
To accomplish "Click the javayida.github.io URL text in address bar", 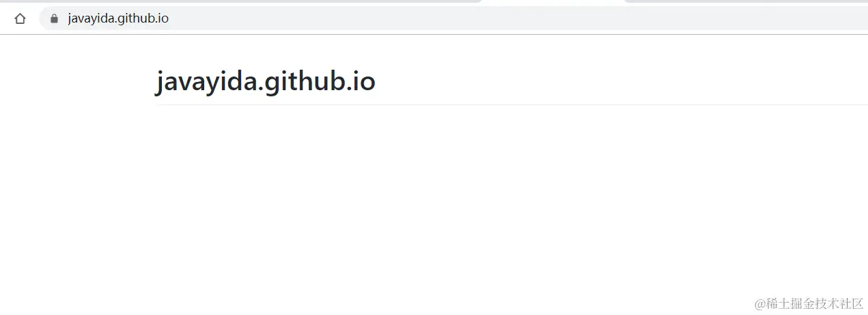I will (118, 18).
